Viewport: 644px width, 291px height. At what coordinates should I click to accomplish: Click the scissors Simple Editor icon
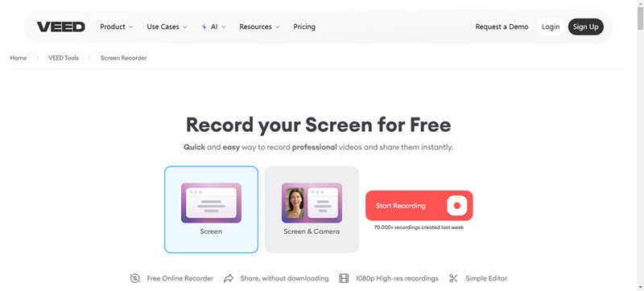tap(453, 278)
